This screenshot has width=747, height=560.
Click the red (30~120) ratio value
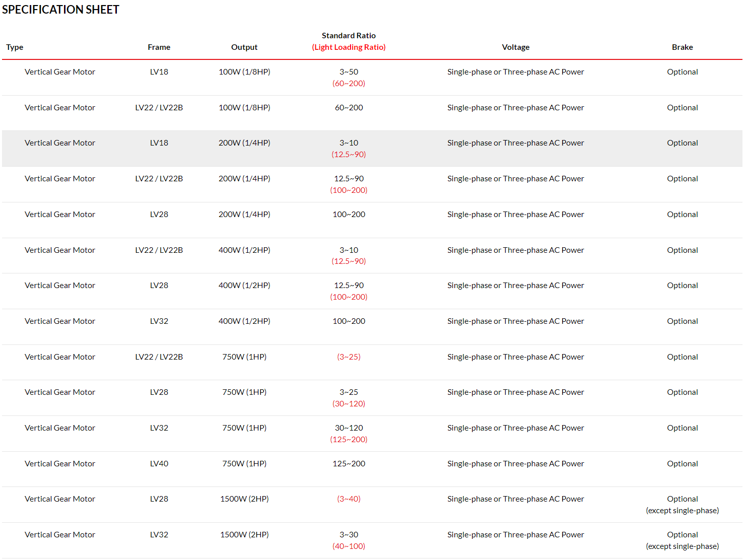coord(349,404)
